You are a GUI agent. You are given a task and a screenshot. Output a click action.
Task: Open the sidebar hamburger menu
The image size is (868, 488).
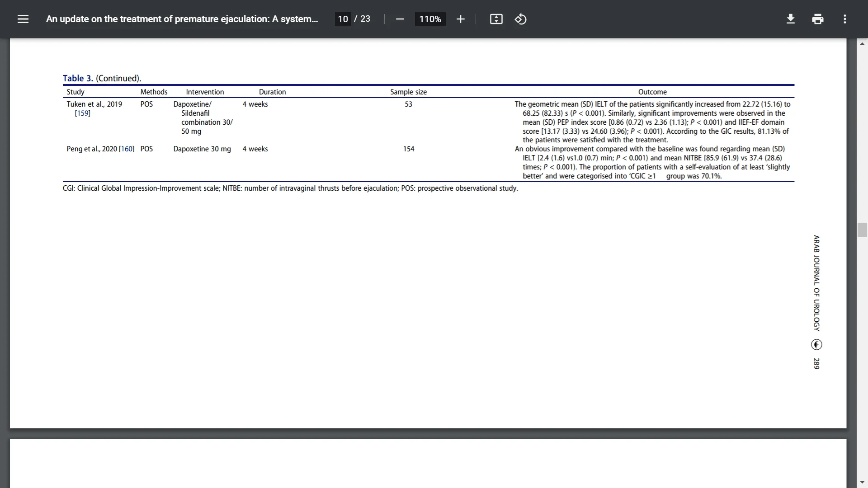click(x=23, y=19)
